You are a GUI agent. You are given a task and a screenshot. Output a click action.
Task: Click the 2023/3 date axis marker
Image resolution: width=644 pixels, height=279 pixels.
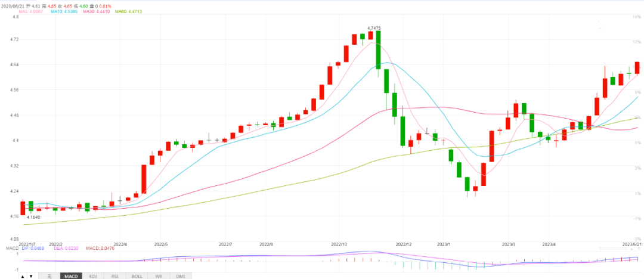508,244
